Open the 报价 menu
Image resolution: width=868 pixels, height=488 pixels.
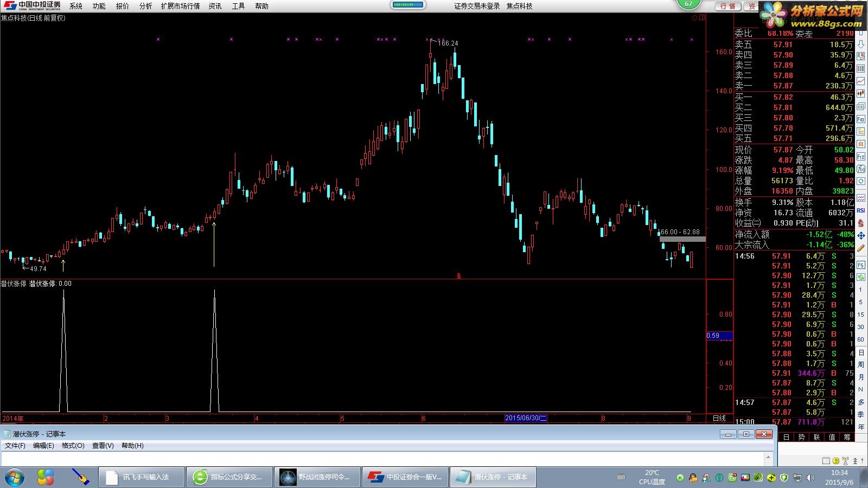(x=123, y=6)
